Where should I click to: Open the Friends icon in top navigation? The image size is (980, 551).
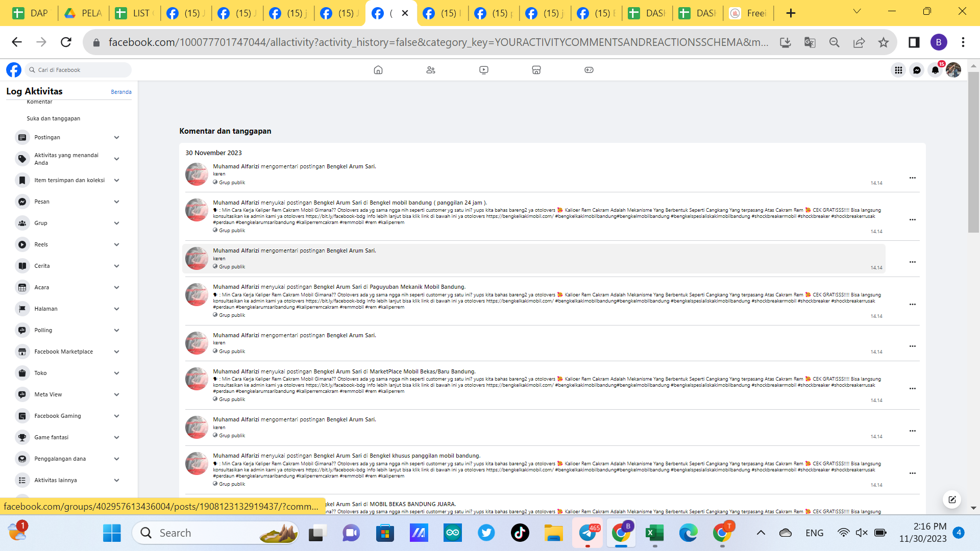pyautogui.click(x=431, y=70)
